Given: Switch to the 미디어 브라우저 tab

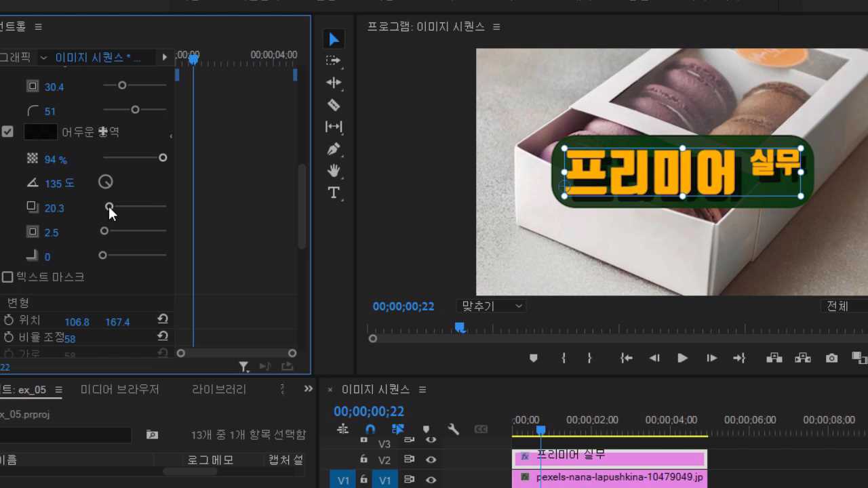Looking at the screenshot, I should click(120, 390).
